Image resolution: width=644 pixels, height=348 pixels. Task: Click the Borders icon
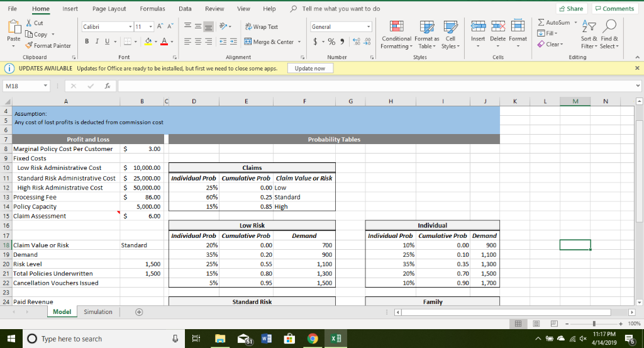click(x=128, y=42)
